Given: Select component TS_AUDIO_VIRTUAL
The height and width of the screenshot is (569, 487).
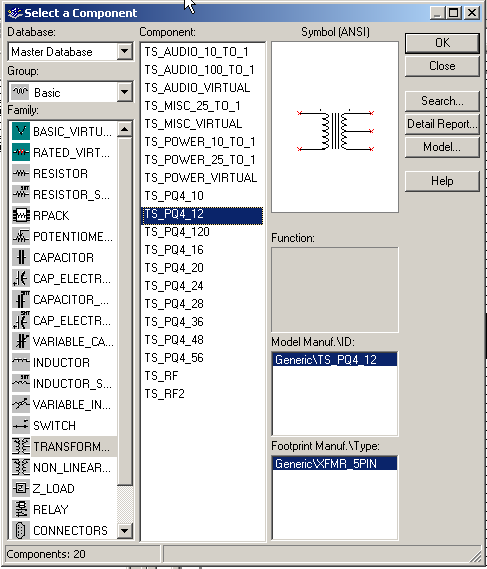Looking at the screenshot, I should [197, 88].
